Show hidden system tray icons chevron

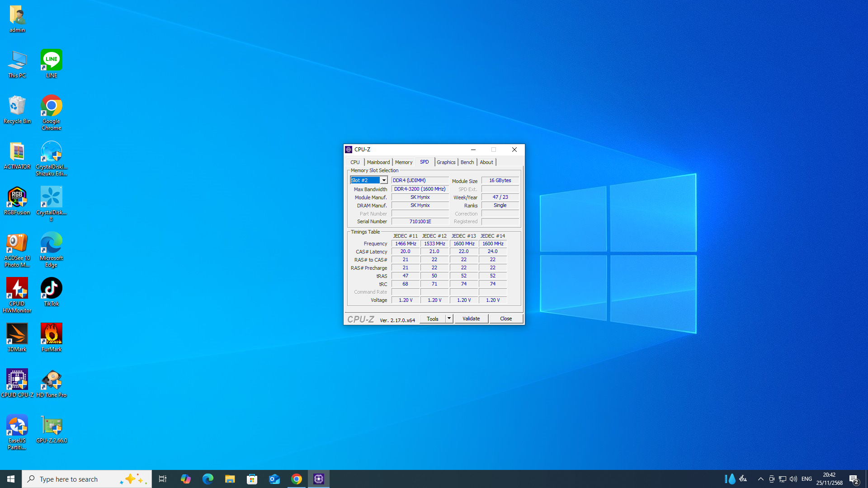(760, 479)
